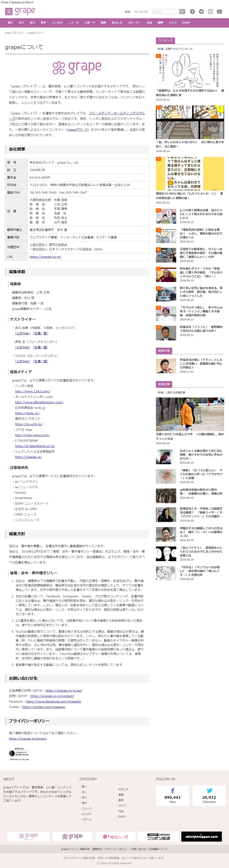Open footer 編集方針 link
229x868 pixels.
pyautogui.click(x=85, y=849)
